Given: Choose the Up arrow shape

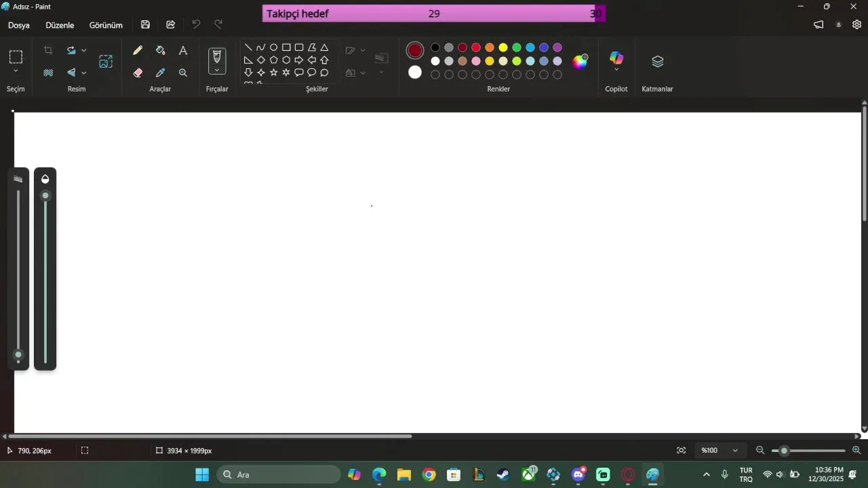Looking at the screenshot, I should point(324,60).
